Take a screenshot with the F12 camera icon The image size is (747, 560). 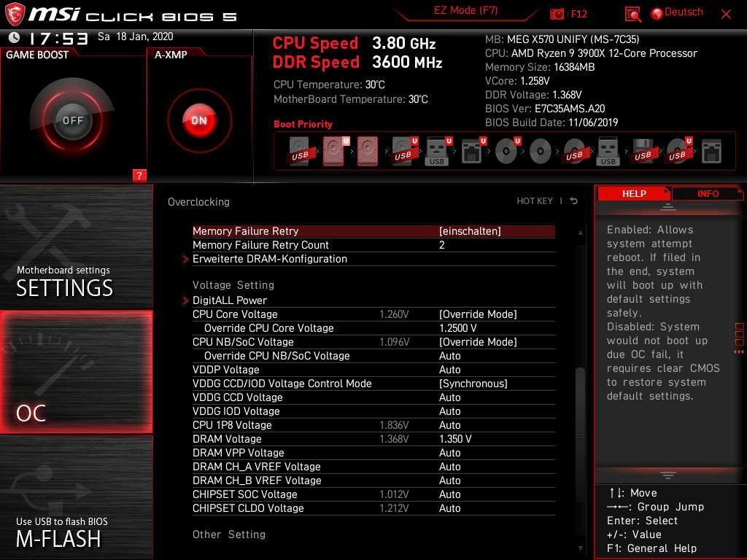click(x=557, y=14)
